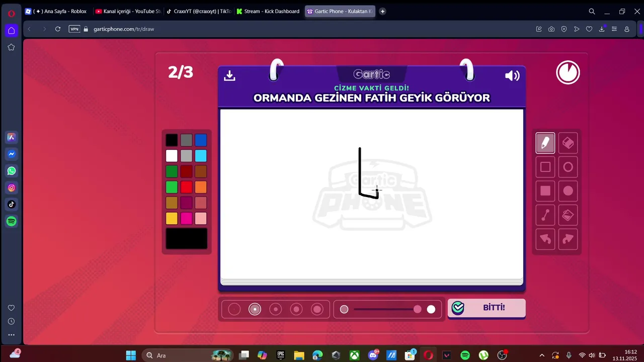
Task: Pick the cyan color swatch
Action: click(201, 156)
